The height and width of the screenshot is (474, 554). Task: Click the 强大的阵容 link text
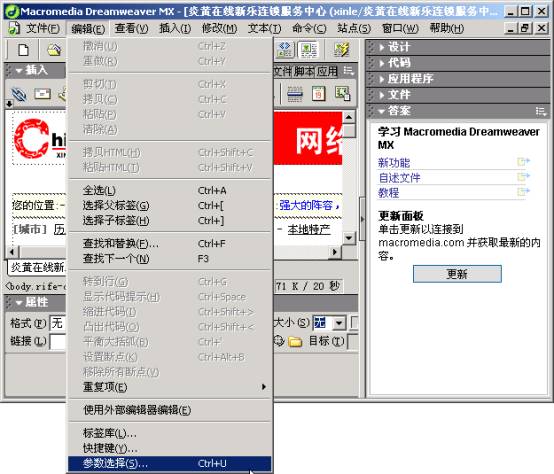[x=306, y=205]
